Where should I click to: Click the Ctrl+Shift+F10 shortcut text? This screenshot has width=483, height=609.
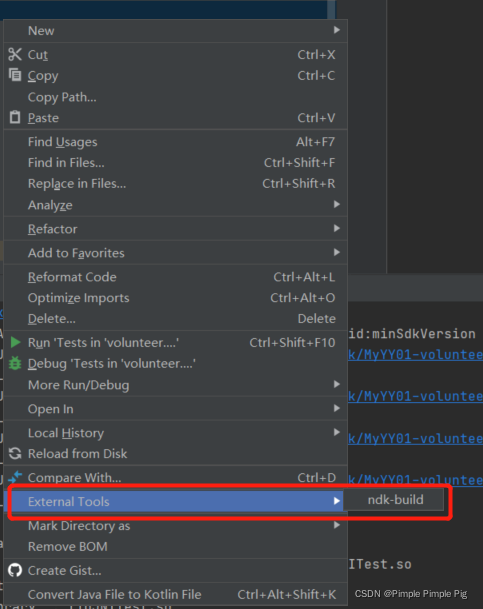click(292, 343)
